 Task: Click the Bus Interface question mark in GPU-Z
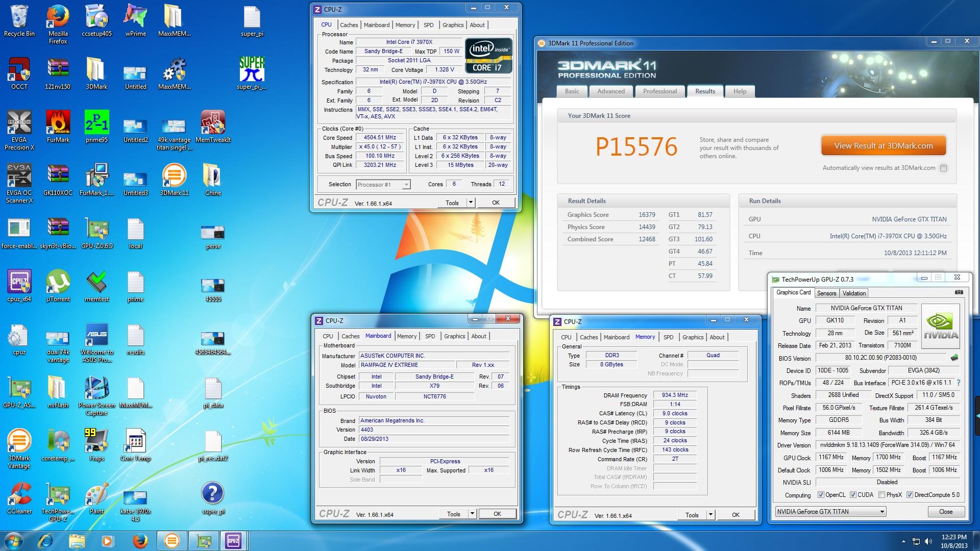[958, 383]
